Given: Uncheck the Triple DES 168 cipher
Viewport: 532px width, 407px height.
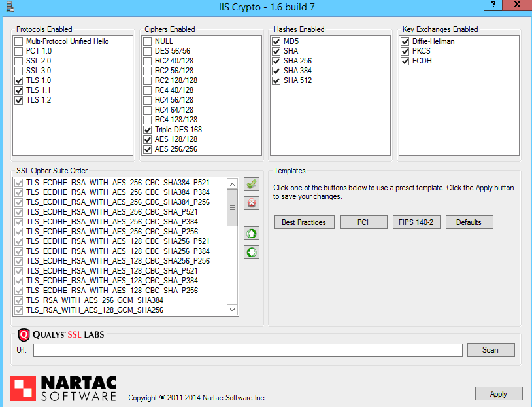Looking at the screenshot, I should coord(147,130).
